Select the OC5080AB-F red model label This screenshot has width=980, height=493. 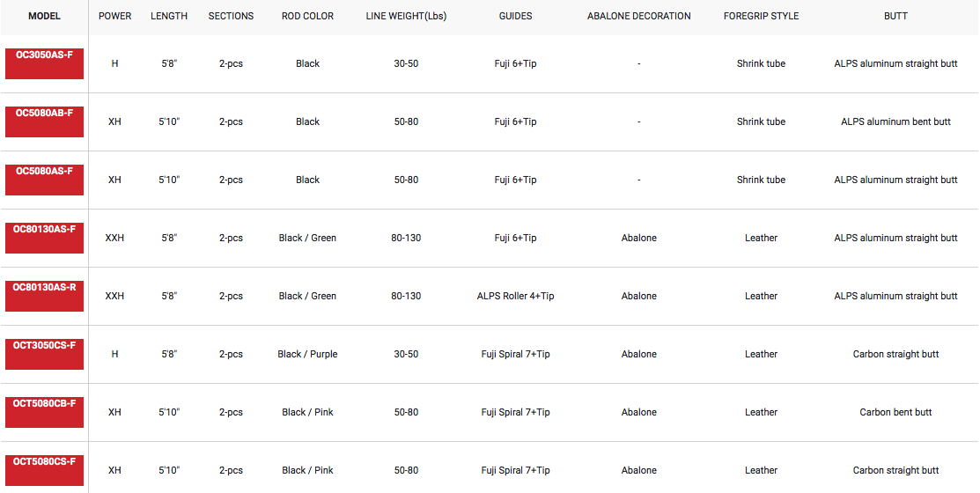(44, 121)
